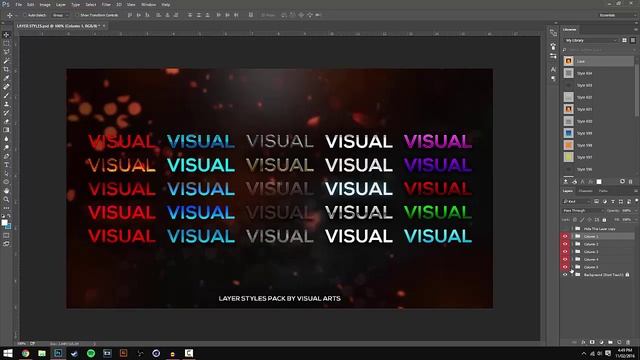640x360 pixels.
Task: Select the Dodge tool
Action: (6, 147)
